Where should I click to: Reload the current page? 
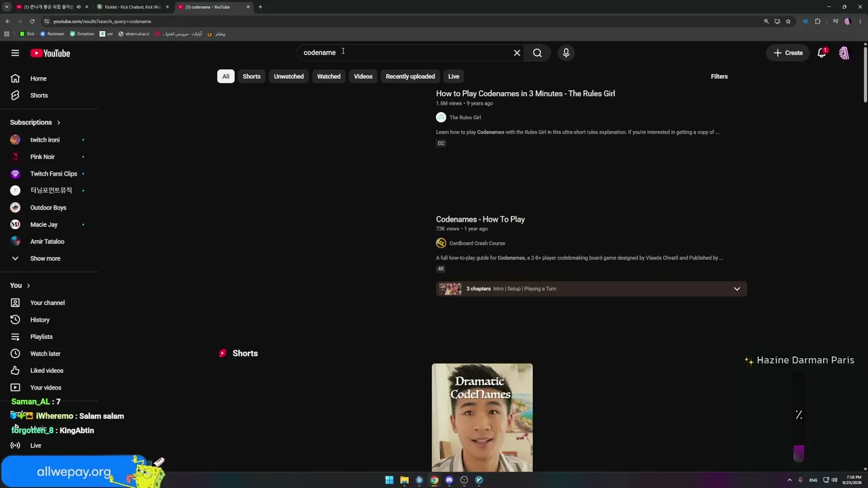[x=32, y=21]
